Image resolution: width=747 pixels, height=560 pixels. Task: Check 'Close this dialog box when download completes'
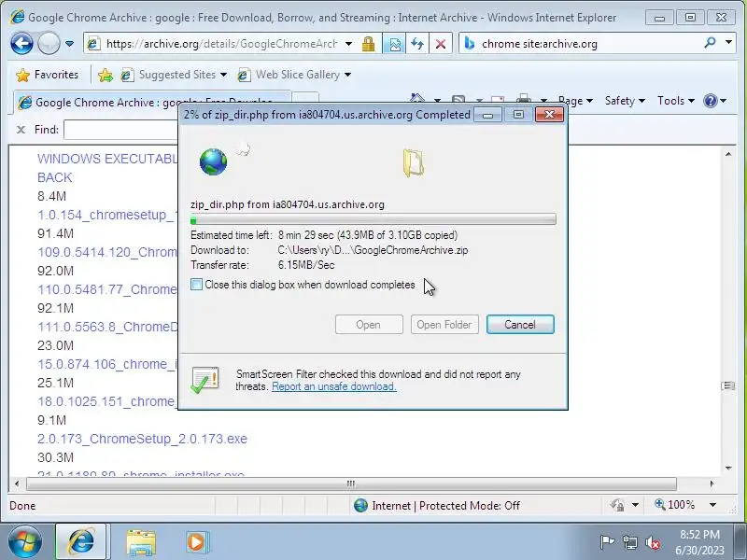pos(196,285)
